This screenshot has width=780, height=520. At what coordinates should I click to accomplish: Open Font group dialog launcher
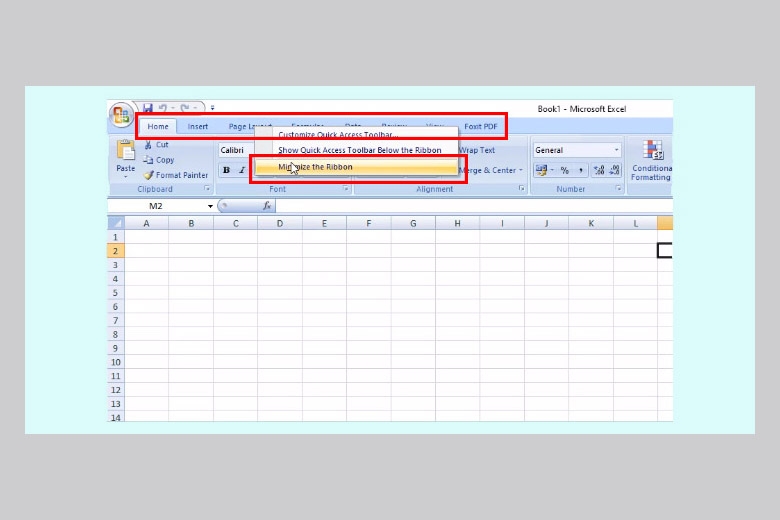click(x=346, y=189)
